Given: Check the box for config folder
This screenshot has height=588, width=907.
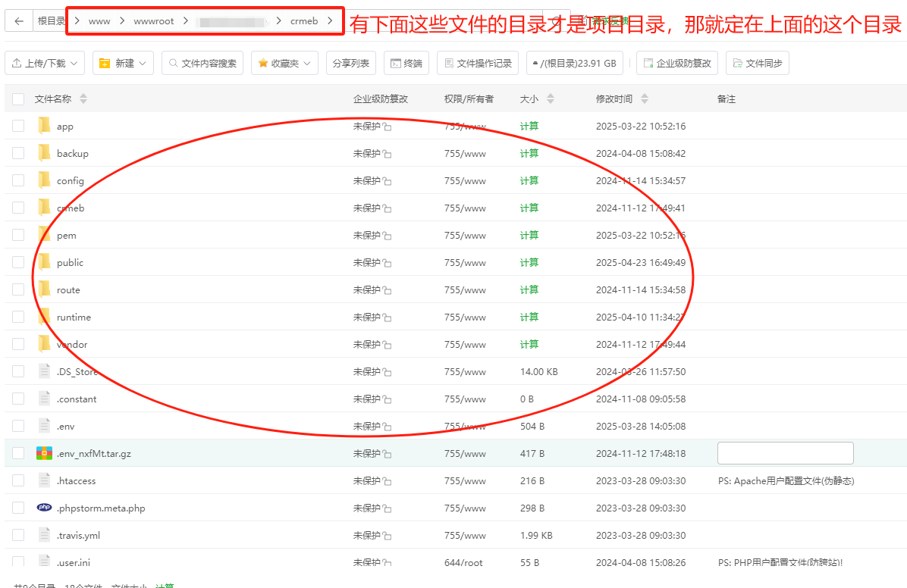Looking at the screenshot, I should [x=18, y=180].
